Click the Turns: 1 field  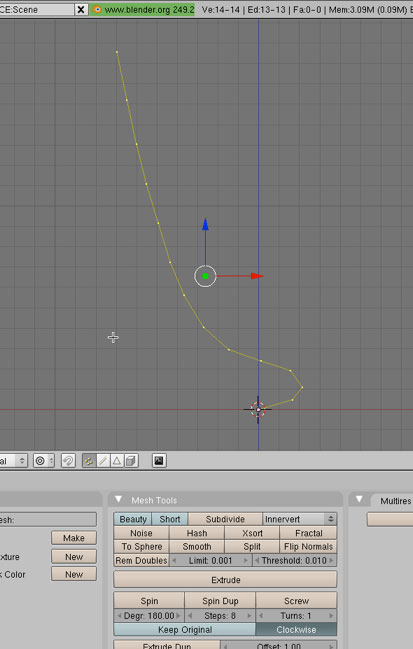click(296, 616)
